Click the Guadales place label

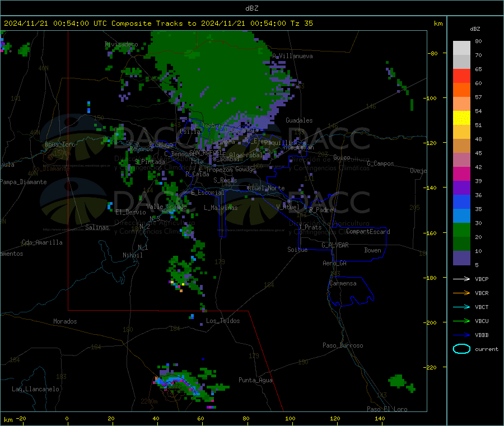(x=299, y=120)
